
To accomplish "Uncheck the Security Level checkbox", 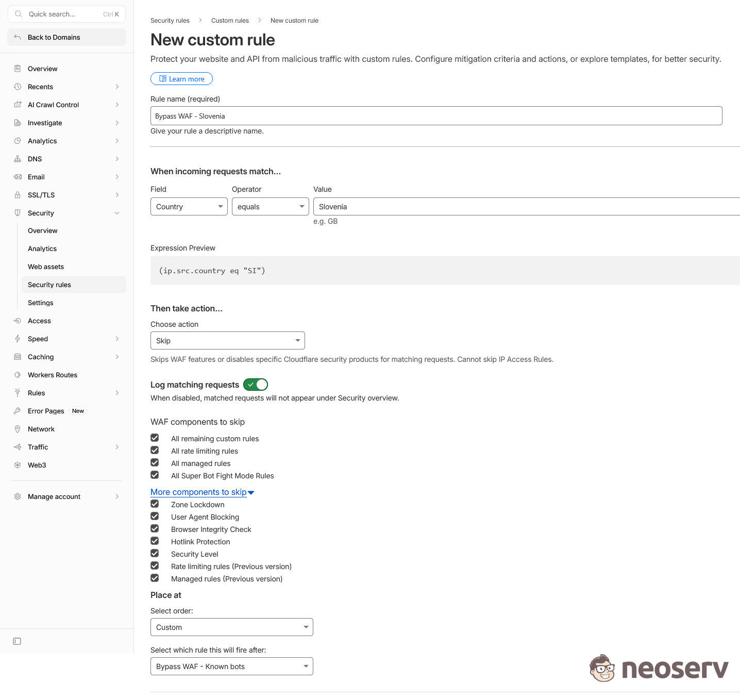I will tap(155, 554).
